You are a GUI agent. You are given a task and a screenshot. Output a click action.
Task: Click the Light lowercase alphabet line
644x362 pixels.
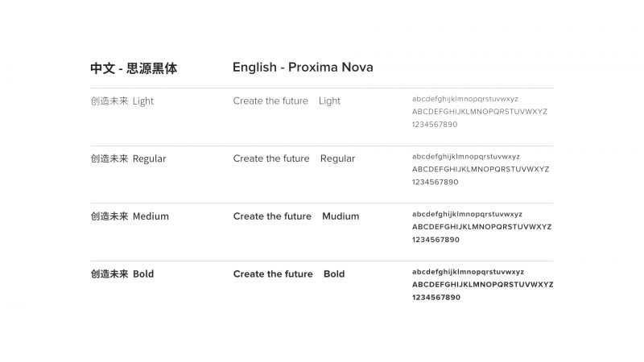(x=465, y=99)
